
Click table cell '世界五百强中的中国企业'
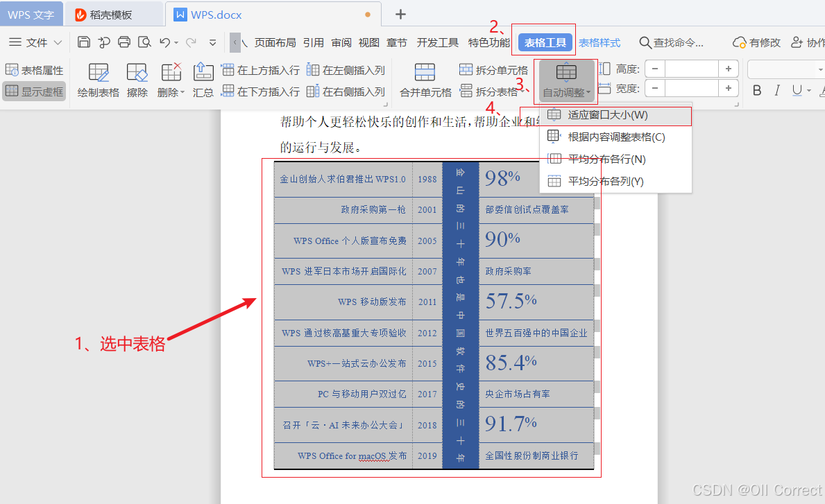coord(536,333)
